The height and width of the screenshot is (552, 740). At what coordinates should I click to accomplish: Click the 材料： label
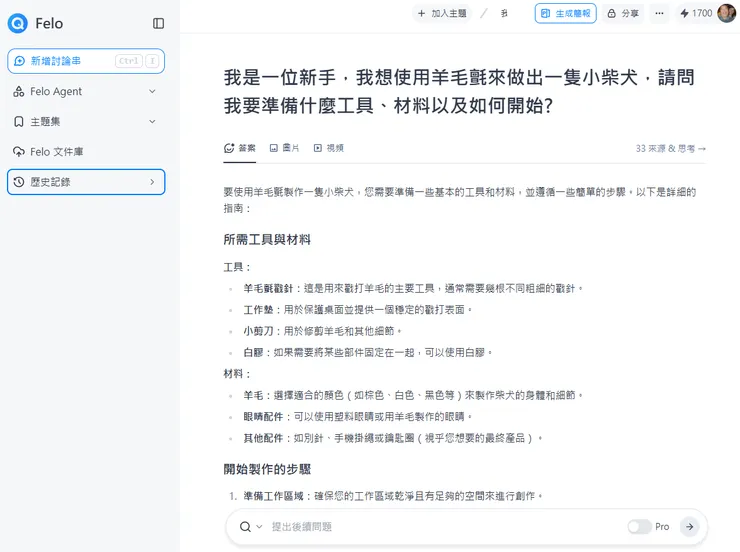click(x=237, y=374)
